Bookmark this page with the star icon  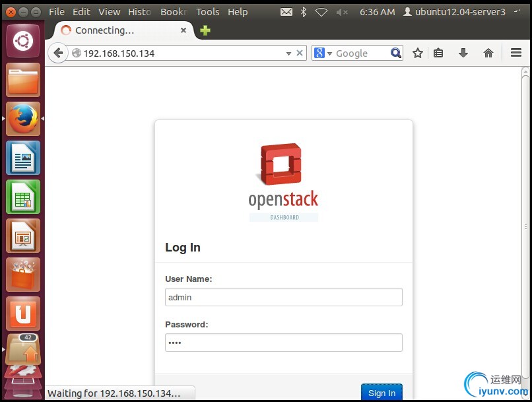pos(418,53)
